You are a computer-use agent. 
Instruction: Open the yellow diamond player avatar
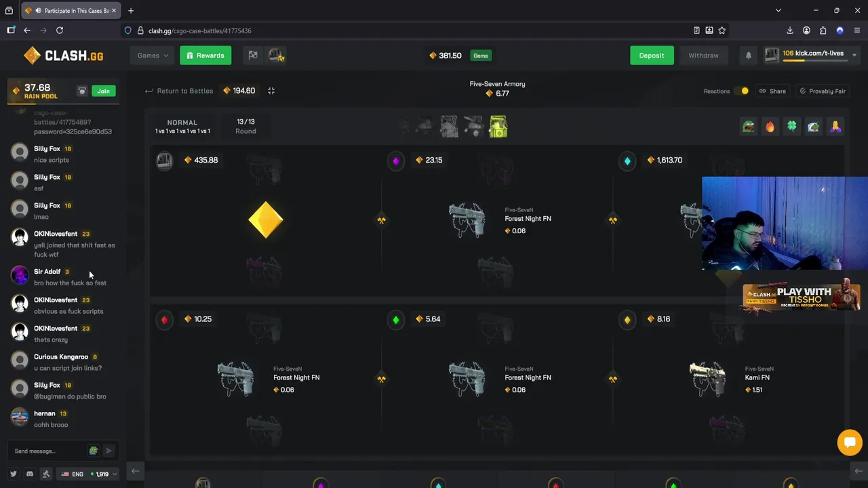pos(627,320)
